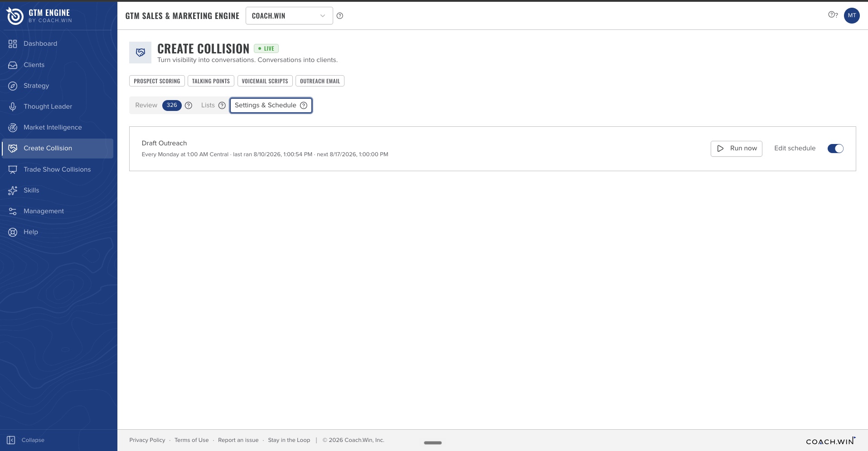Click the 'Every Monday at 1:00 AM Central' schedule text
Viewport: 868px width, 451px height.
185,154
